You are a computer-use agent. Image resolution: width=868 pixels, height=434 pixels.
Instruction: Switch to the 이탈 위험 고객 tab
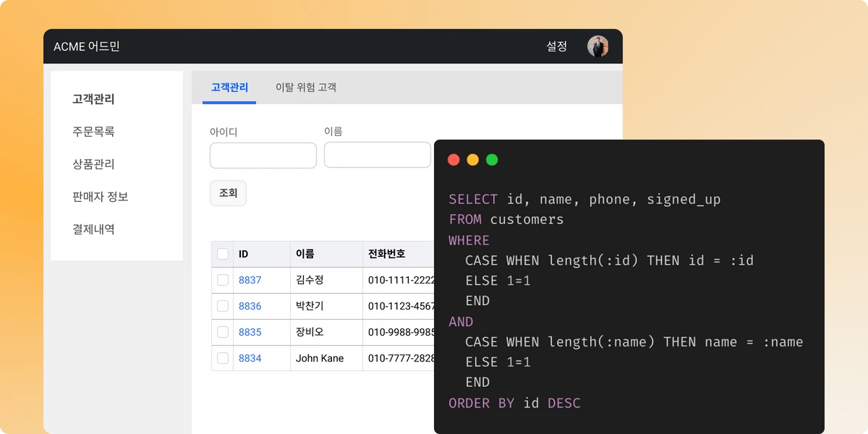coord(306,88)
